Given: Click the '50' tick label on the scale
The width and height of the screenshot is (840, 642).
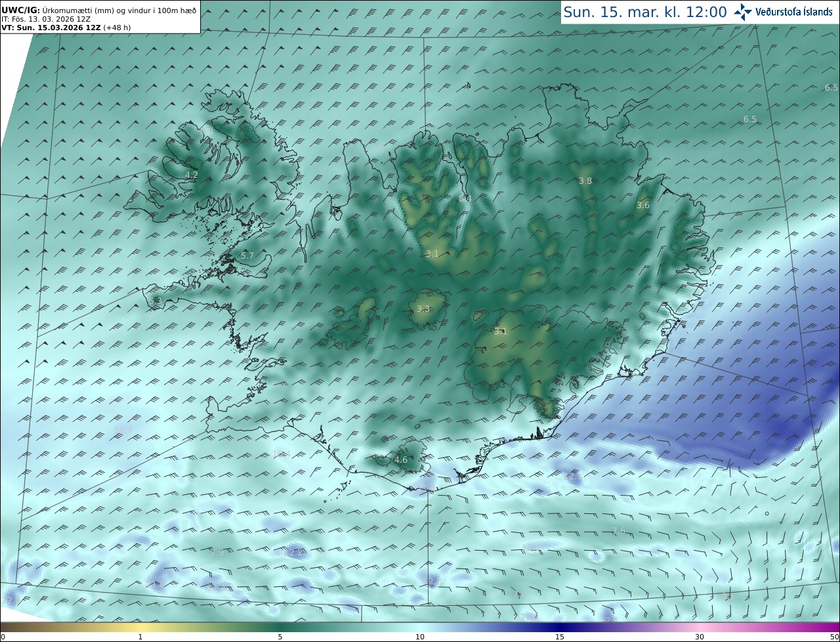Looking at the screenshot, I should [835, 637].
